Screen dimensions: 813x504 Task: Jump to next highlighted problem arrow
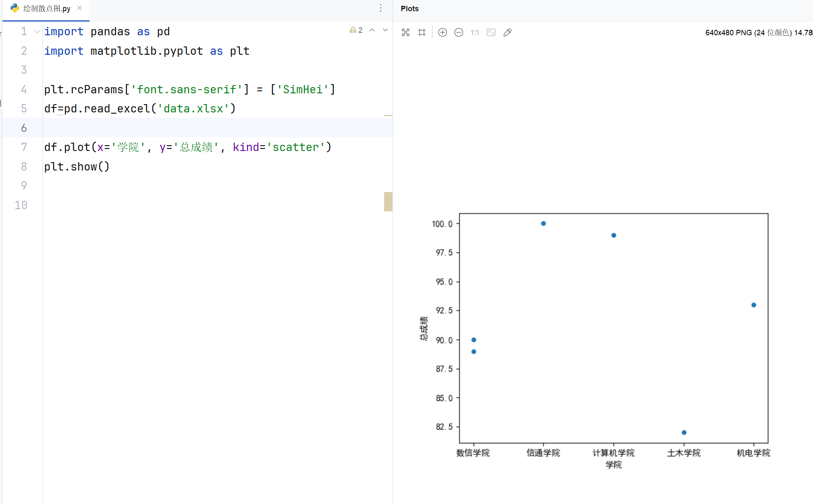(385, 30)
